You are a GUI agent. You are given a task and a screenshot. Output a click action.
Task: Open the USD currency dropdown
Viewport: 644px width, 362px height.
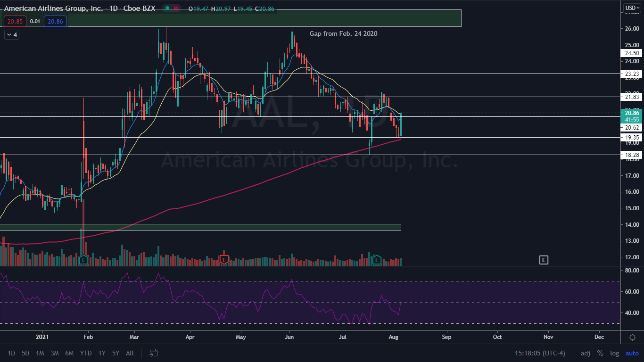632,8
